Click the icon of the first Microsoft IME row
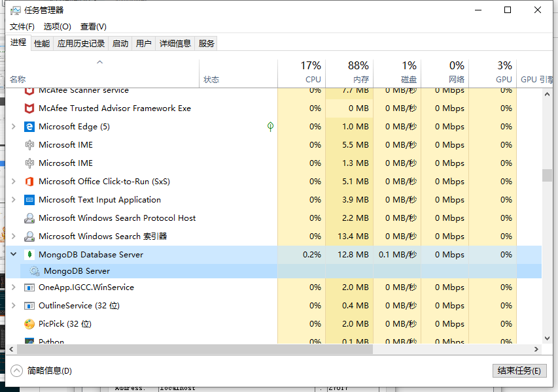 [29, 145]
